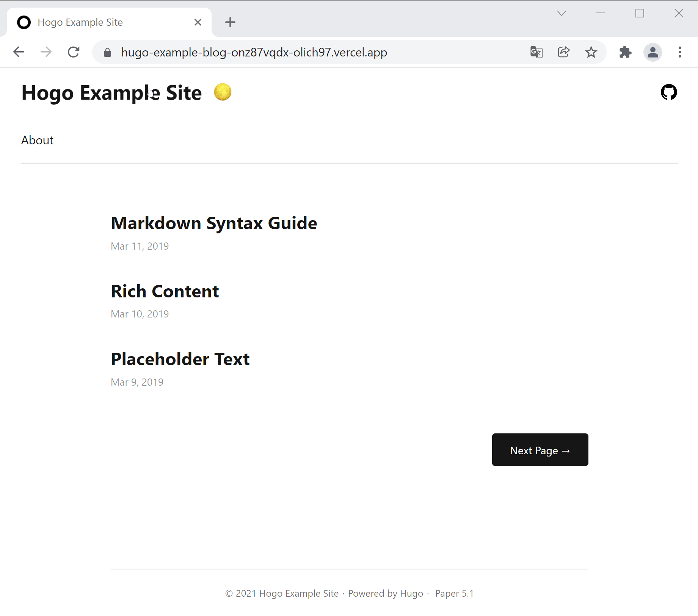
Task: Open Chrome's three-dot menu
Action: (679, 52)
